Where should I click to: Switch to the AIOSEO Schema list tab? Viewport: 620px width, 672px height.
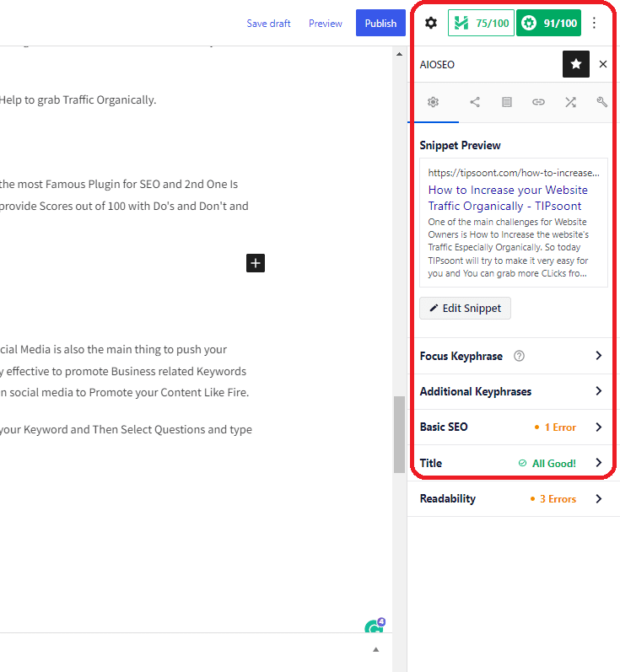pyautogui.click(x=507, y=102)
